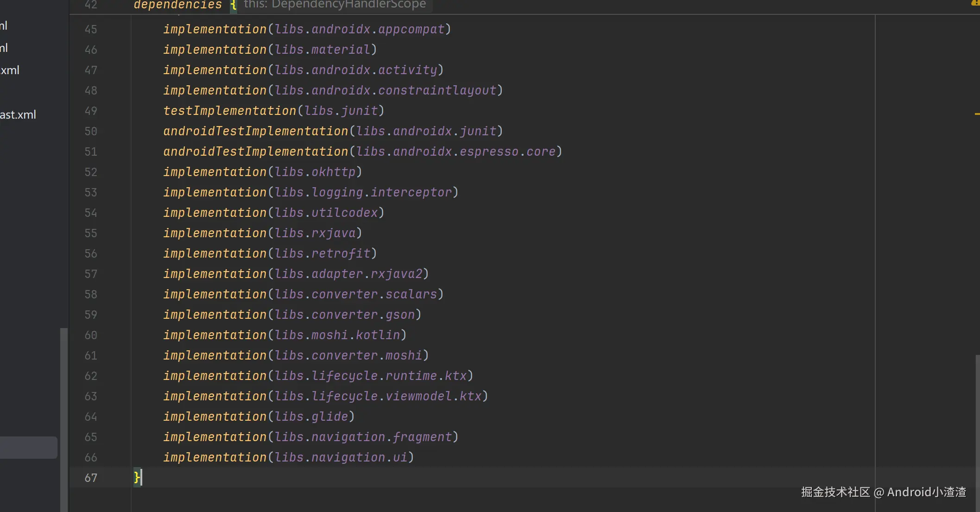980x512 pixels.
Task: Click the closing brace on line 67
Action: pos(136,477)
